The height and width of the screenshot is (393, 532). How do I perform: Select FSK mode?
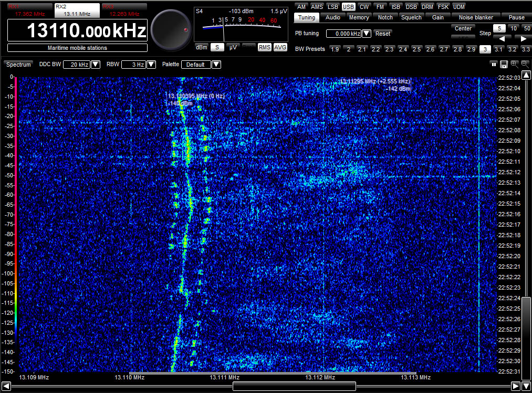pos(443,7)
